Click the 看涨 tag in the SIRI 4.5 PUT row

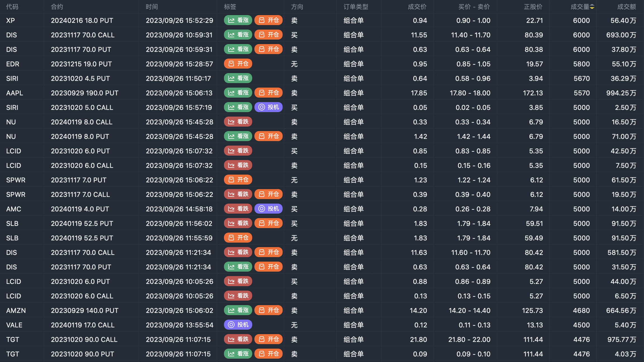click(x=238, y=78)
